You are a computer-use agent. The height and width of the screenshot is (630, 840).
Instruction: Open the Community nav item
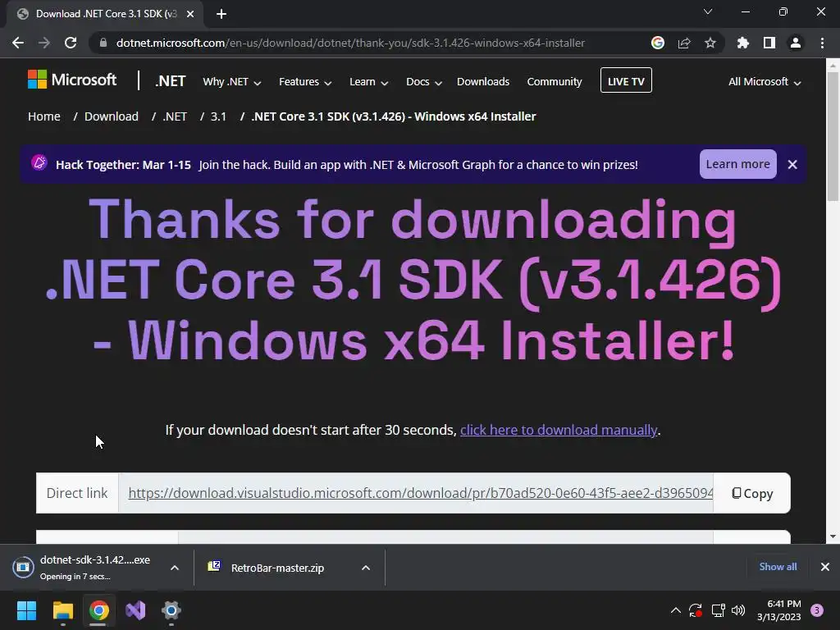554,81
